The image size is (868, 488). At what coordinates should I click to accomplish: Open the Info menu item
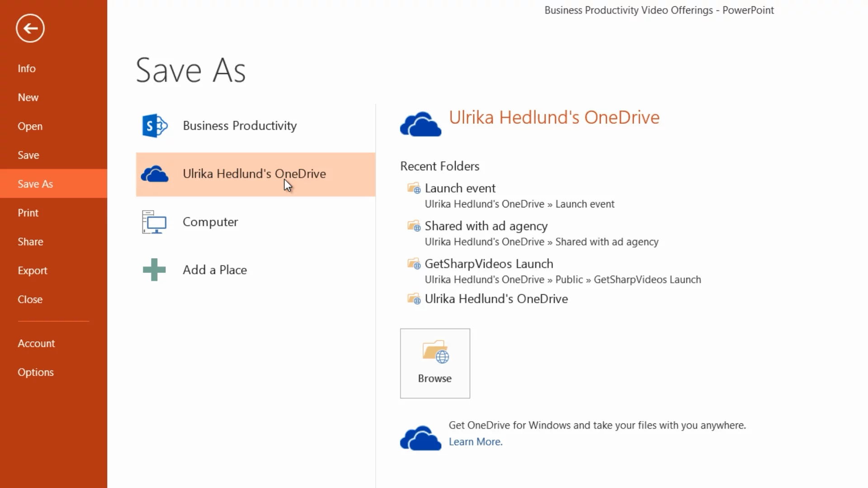[27, 68]
